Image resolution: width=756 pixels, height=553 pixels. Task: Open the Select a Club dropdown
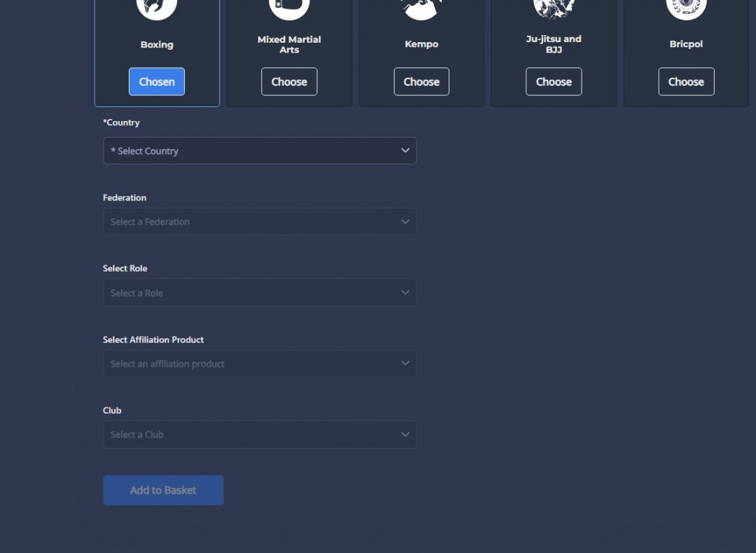(260, 435)
